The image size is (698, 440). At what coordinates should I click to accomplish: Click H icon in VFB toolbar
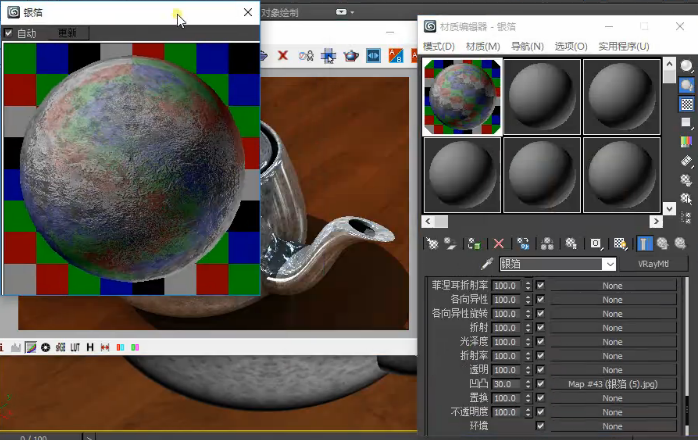(x=90, y=347)
